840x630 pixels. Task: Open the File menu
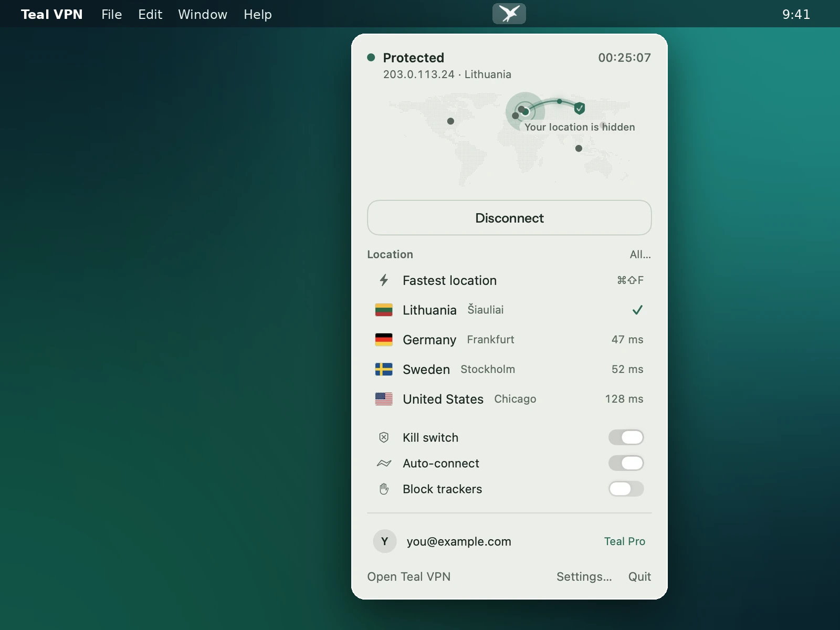point(111,14)
